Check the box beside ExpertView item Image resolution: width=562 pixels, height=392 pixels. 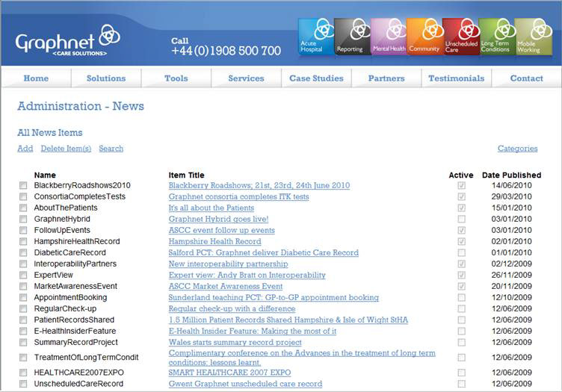coord(23,276)
